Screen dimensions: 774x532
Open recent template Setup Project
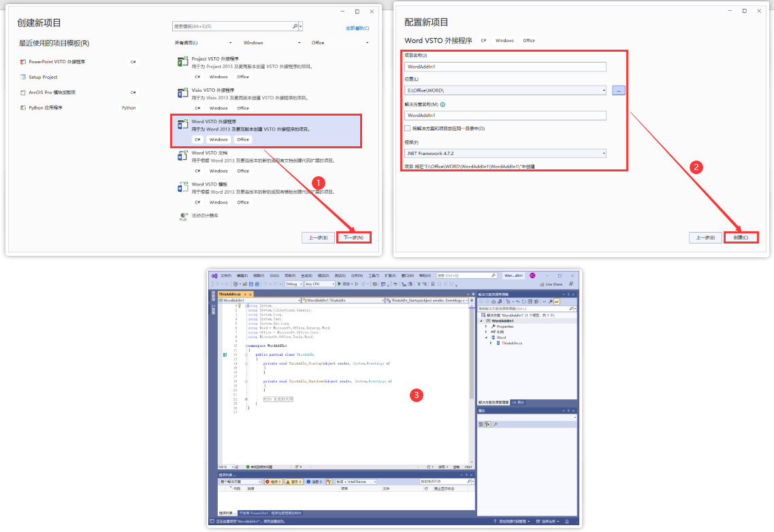pos(43,77)
